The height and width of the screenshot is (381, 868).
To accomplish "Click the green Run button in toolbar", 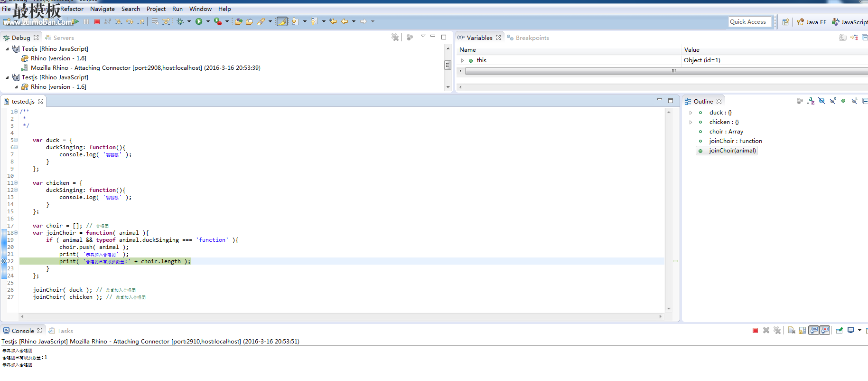I will tap(199, 21).
